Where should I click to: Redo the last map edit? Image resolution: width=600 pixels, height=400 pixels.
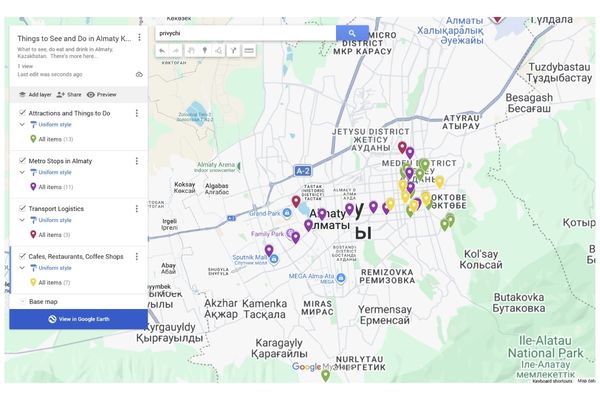tap(176, 51)
